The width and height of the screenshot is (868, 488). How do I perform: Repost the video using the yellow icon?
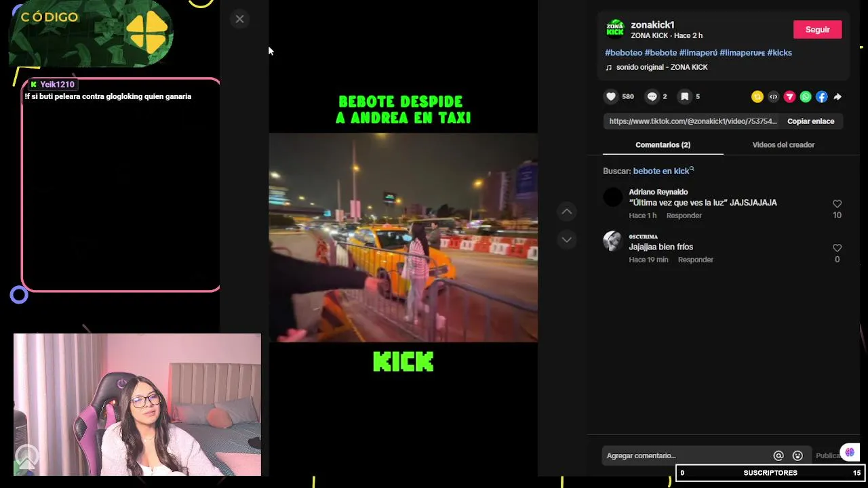[757, 97]
